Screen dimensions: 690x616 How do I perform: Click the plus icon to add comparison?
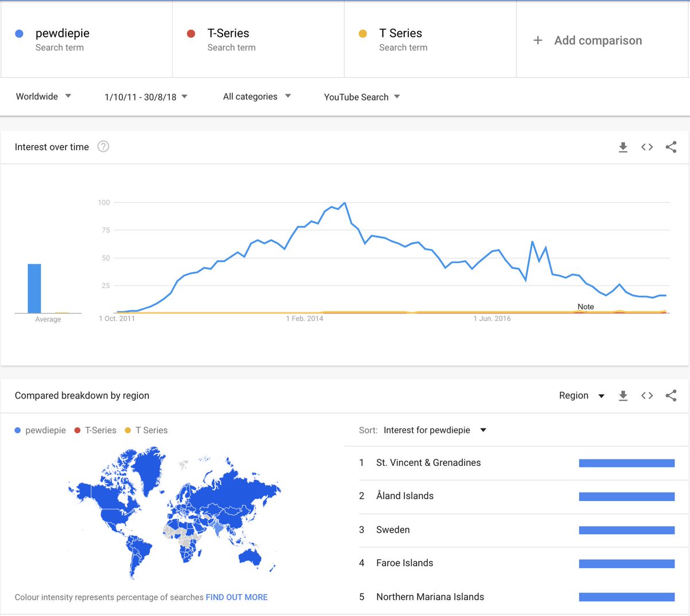coord(538,40)
